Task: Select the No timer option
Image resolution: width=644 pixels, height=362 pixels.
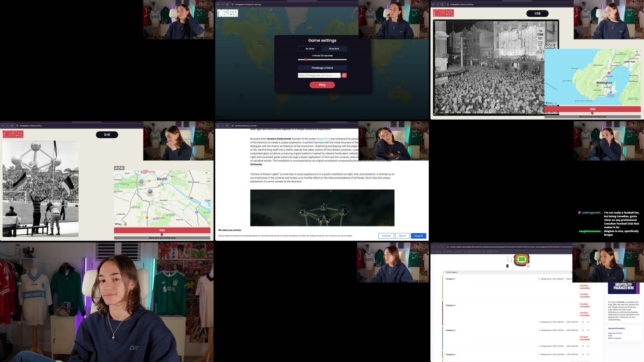Action: coord(310,48)
